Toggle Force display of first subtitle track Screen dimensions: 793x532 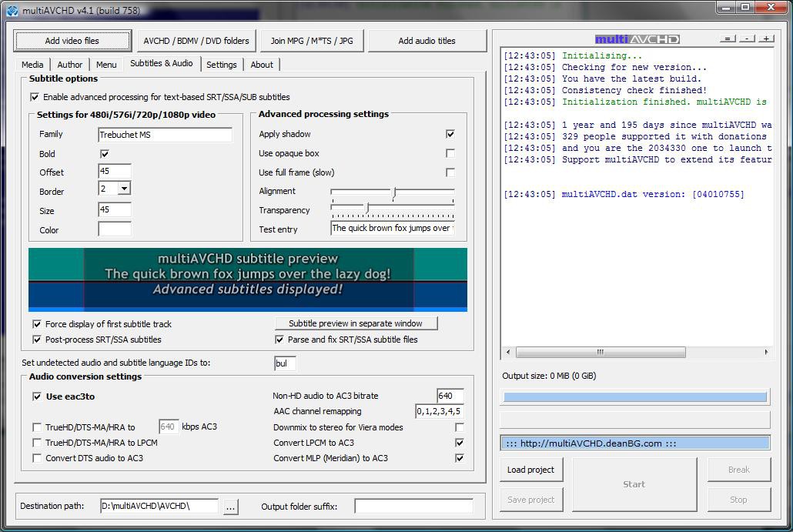[x=37, y=324]
